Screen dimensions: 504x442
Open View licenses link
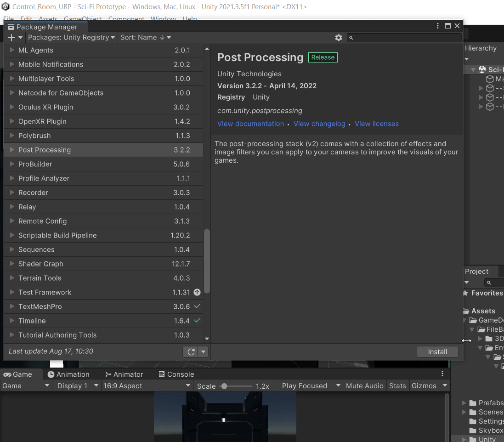tap(376, 124)
